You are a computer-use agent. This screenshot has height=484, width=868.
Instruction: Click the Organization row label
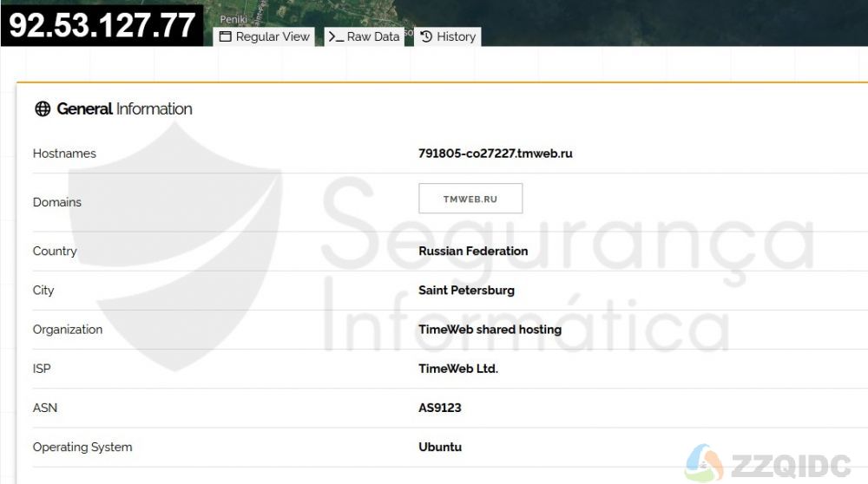(x=68, y=330)
